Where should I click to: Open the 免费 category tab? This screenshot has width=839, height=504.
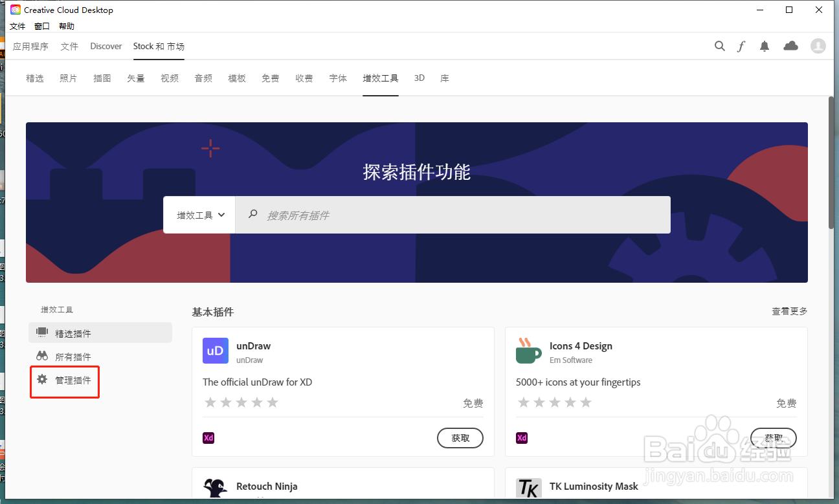[271, 78]
